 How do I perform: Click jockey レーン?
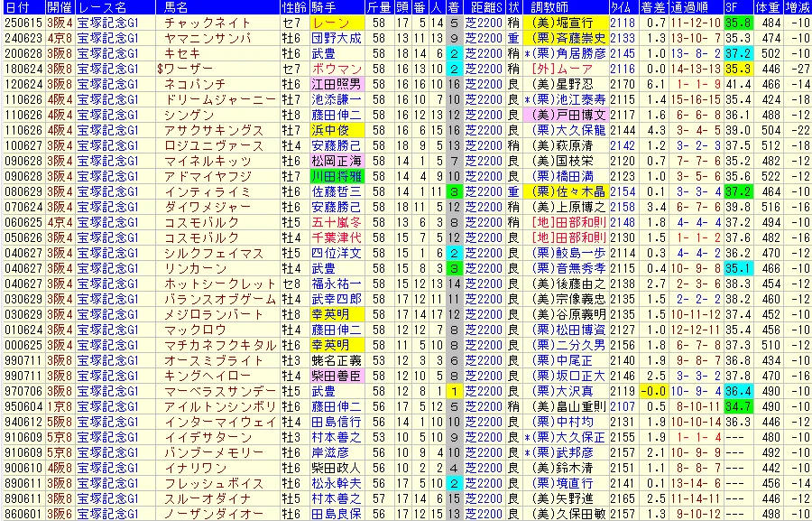pyautogui.click(x=331, y=23)
